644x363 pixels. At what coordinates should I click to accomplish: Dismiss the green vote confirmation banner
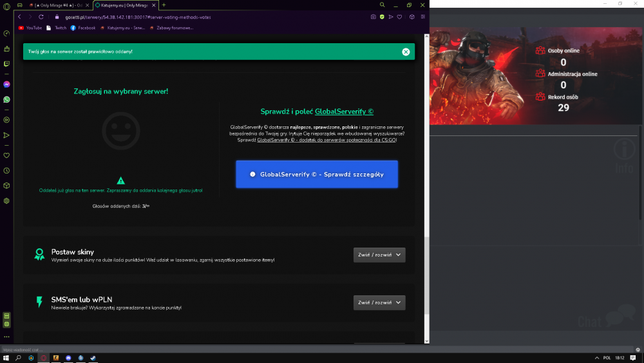coord(406,52)
